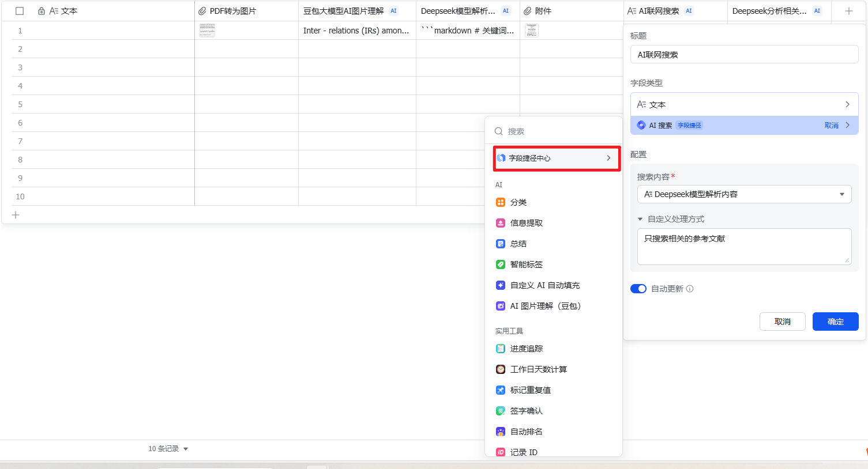Click cell 'Inter - relations (IRs) amon...'
The image size is (868, 469).
pos(357,31)
